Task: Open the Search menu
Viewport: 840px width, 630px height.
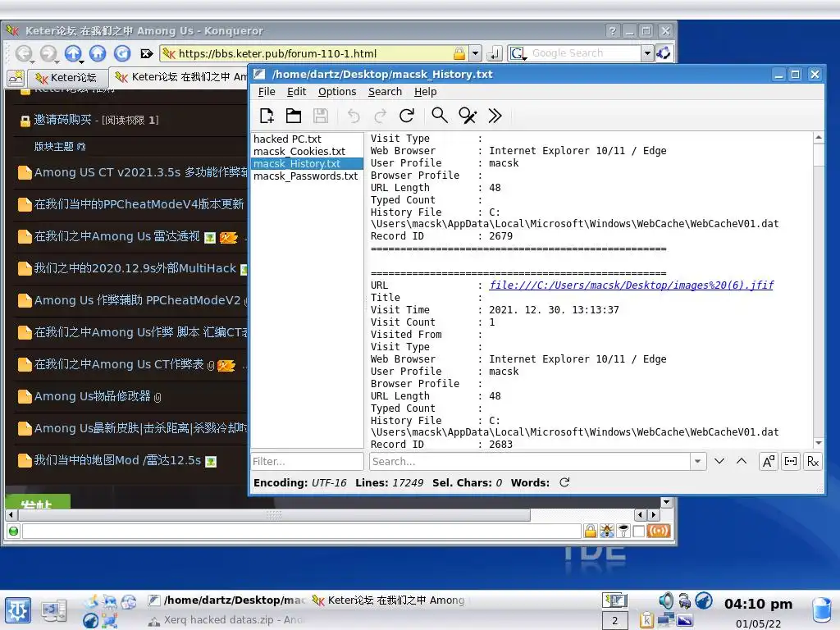Action: [x=385, y=92]
